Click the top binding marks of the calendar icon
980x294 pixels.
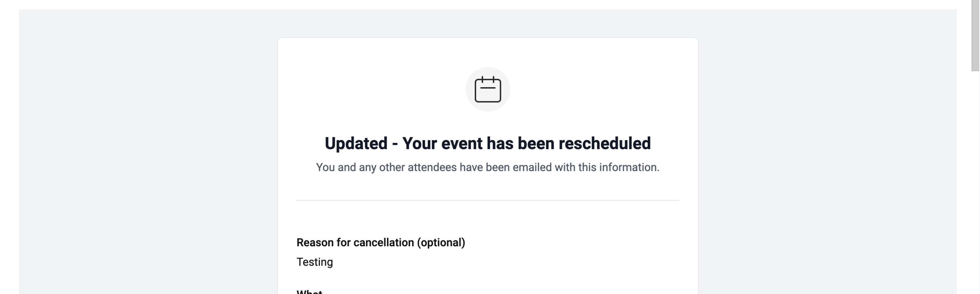(x=488, y=79)
